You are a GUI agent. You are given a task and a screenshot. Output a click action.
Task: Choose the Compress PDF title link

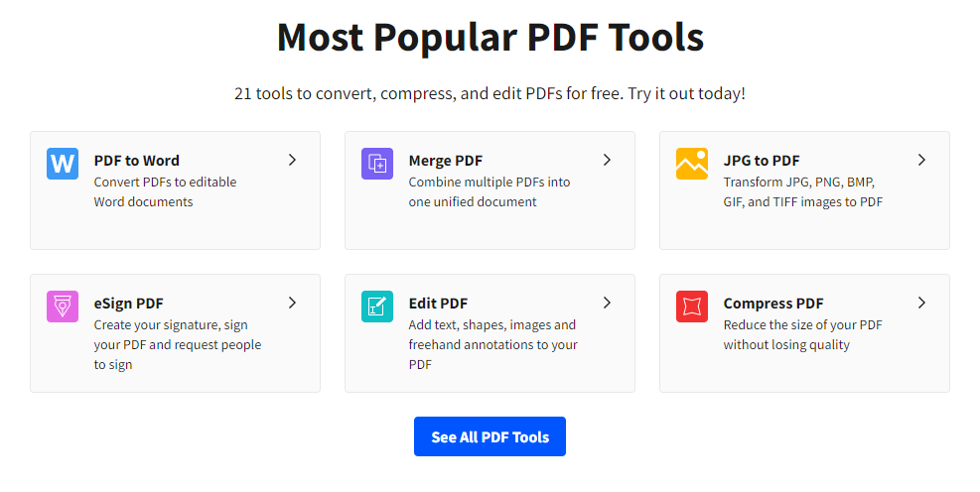pos(773,304)
